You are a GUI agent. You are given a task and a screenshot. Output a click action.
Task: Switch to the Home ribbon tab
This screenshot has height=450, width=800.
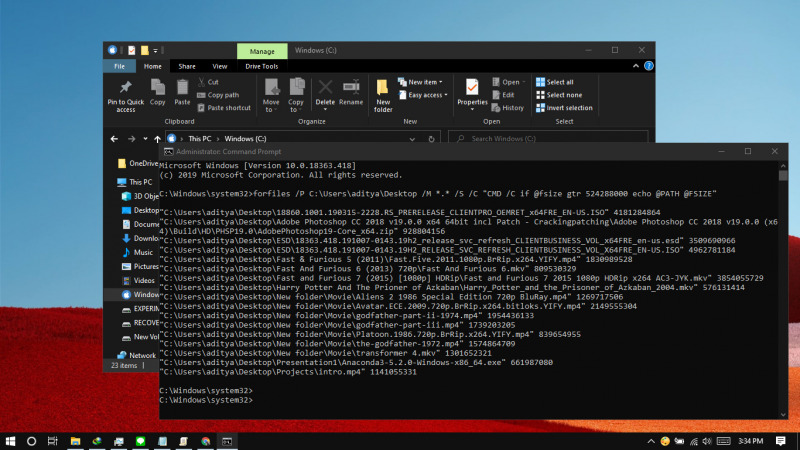click(153, 66)
